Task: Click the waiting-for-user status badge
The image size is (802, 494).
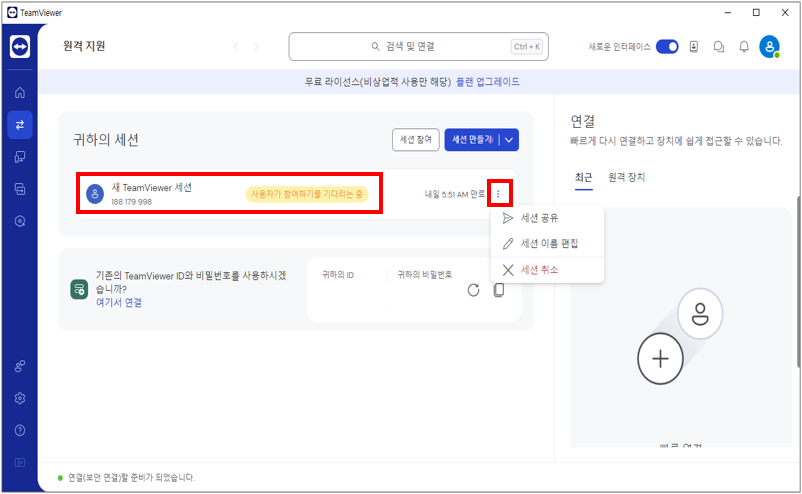Action: [x=307, y=194]
